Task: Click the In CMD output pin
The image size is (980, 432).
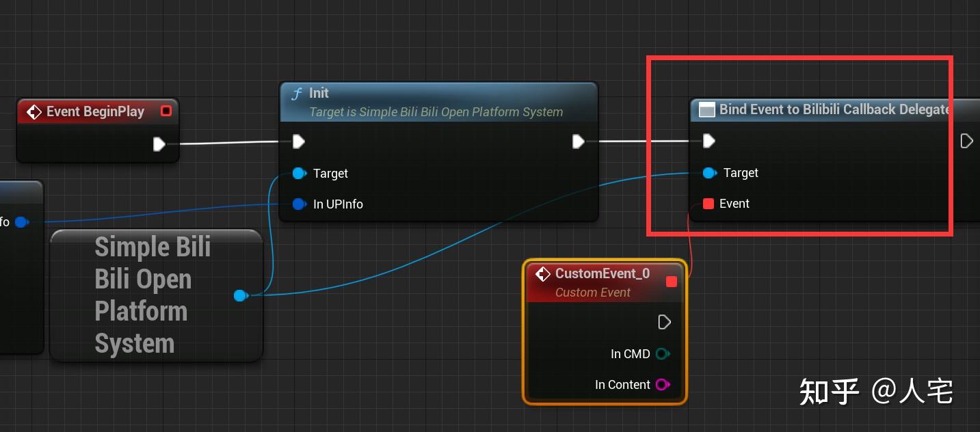Action: point(662,354)
